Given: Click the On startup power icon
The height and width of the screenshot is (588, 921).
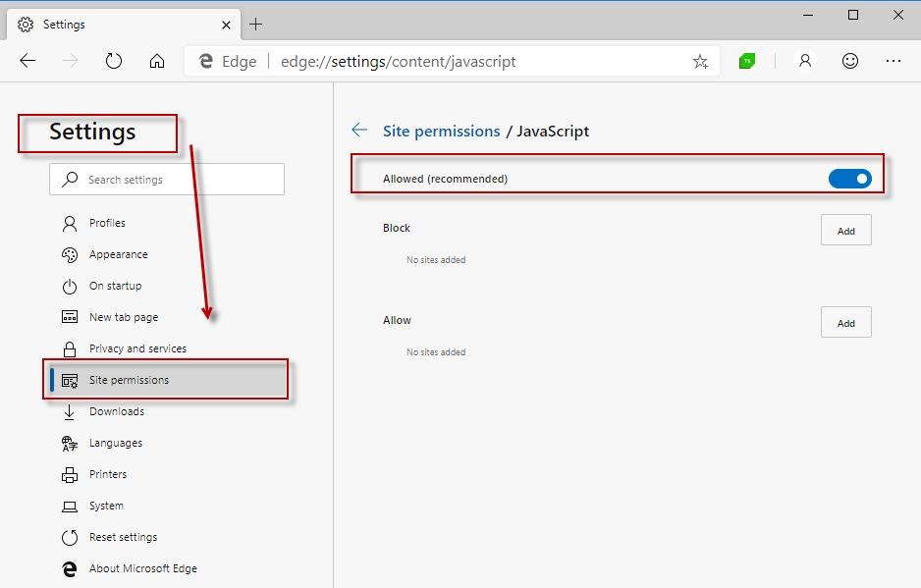Looking at the screenshot, I should click(70, 286).
